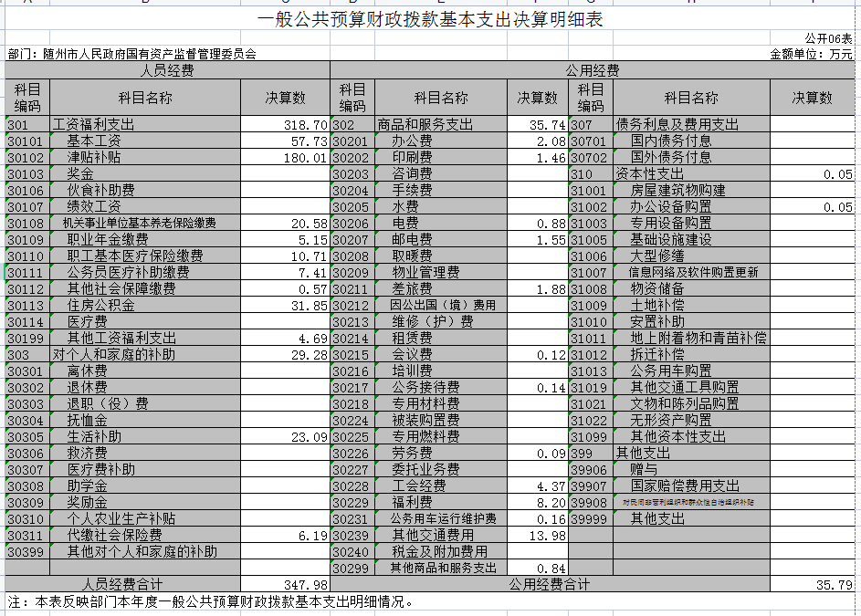Select the value 1.46
The width and height of the screenshot is (861, 616).
(x=538, y=158)
